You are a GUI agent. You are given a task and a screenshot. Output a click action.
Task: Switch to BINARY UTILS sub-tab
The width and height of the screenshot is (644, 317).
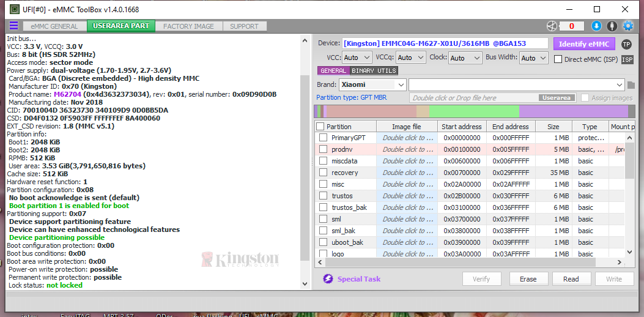click(x=374, y=71)
